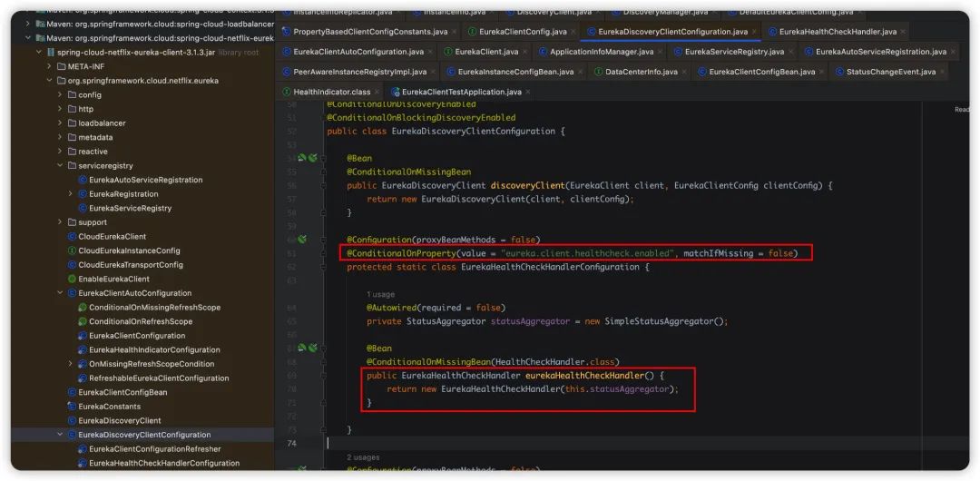Image resolution: width=980 pixels, height=481 pixels.
Task: Click the gutter icon beside the @Configuration annotation
Action: click(x=303, y=240)
